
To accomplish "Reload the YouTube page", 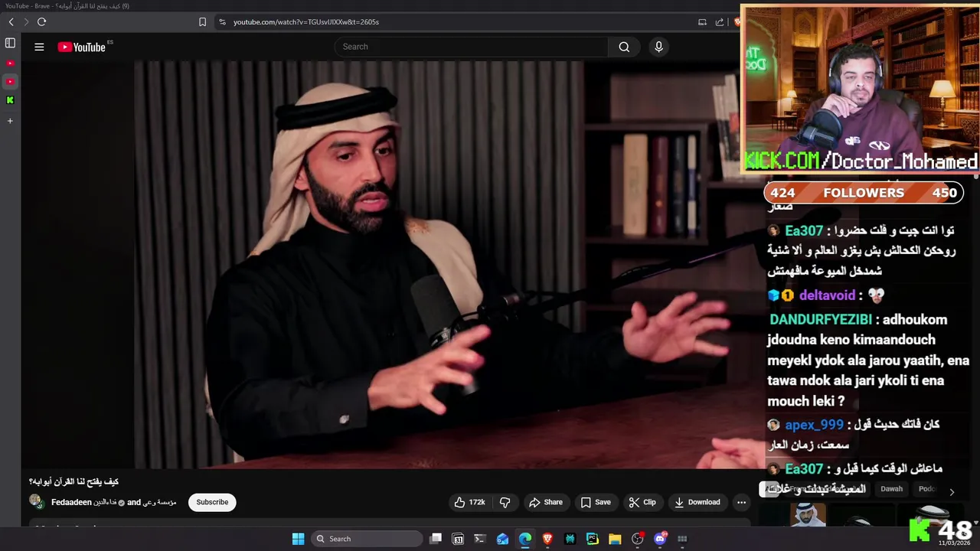I will 41,22.
